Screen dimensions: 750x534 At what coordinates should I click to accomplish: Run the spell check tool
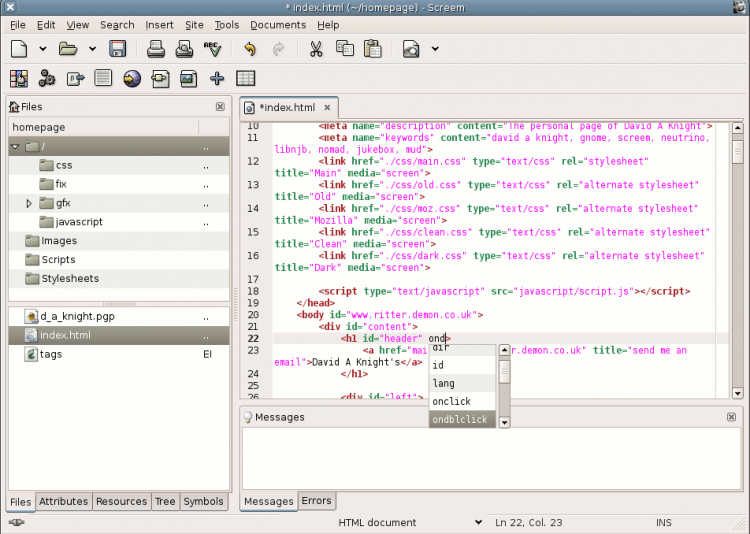tap(212, 48)
